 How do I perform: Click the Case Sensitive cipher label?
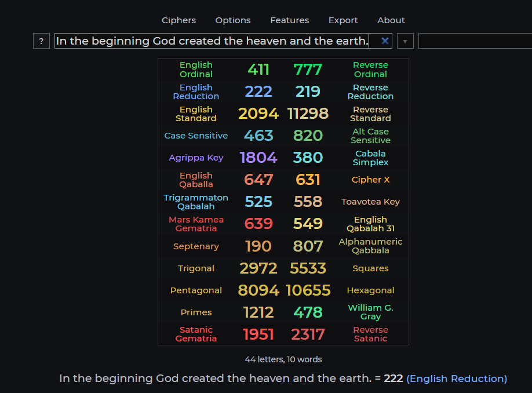[x=196, y=136]
